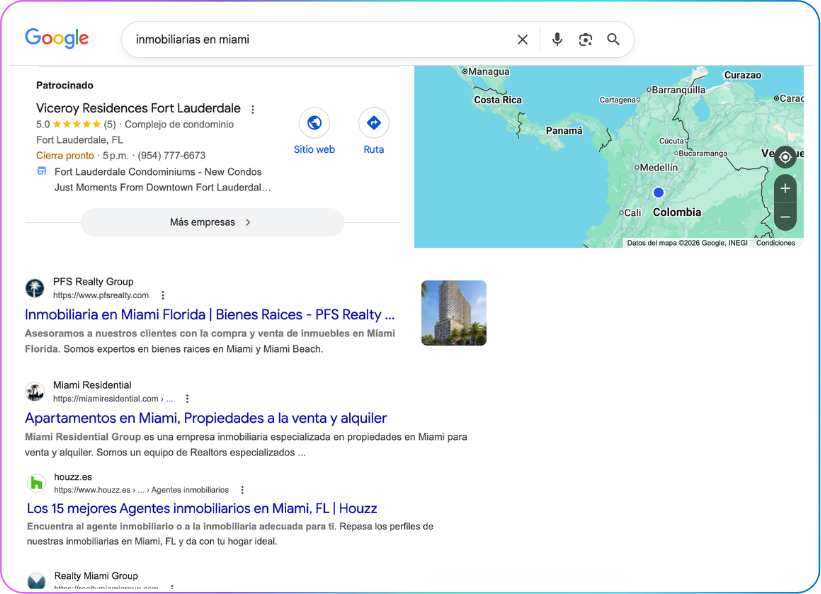Open the Fort Lauderdale Condominiums ad card icon
The height and width of the screenshot is (594, 821).
pyautogui.click(x=42, y=171)
